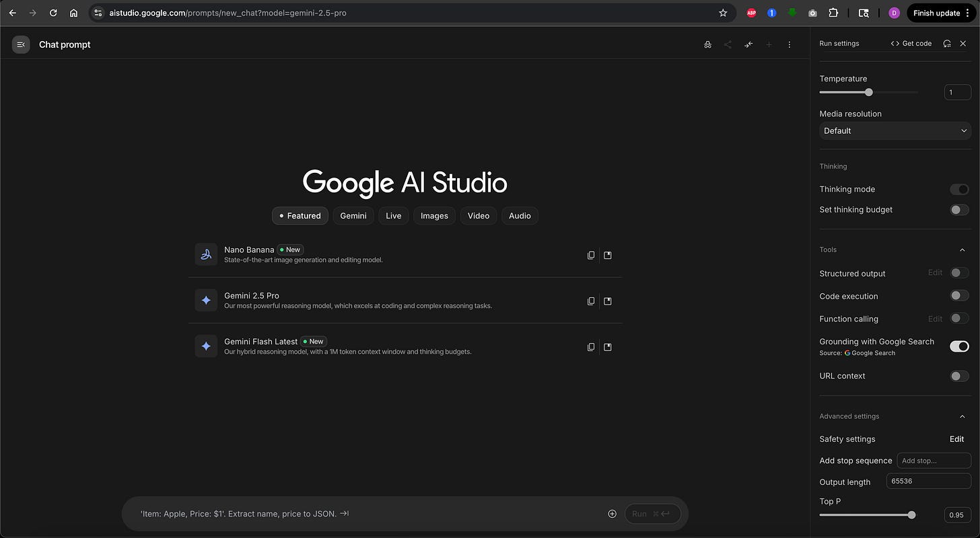Click the reset run settings icon
The width and height of the screenshot is (980, 538).
[x=947, y=43]
